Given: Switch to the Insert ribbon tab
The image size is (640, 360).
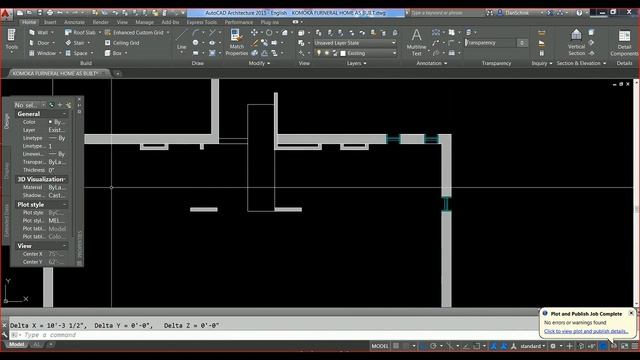Looking at the screenshot, I should point(50,22).
